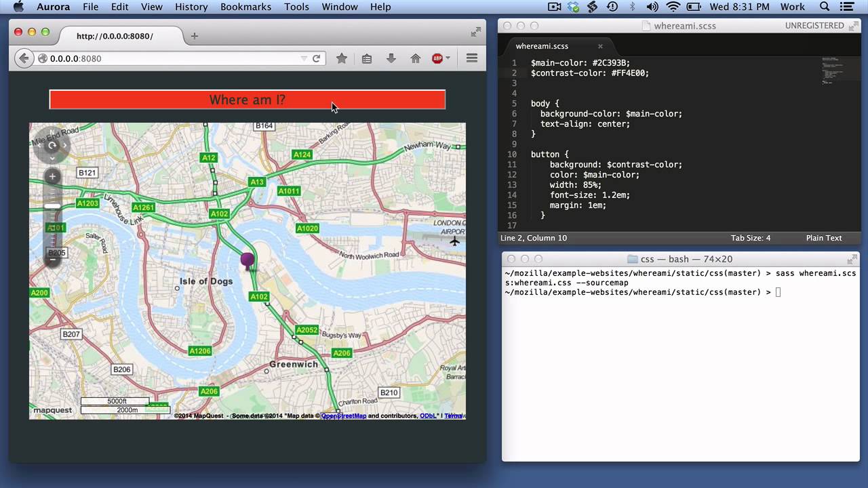Click the map zoom slider handle
Screen dimensions: 868x488
click(x=52, y=206)
